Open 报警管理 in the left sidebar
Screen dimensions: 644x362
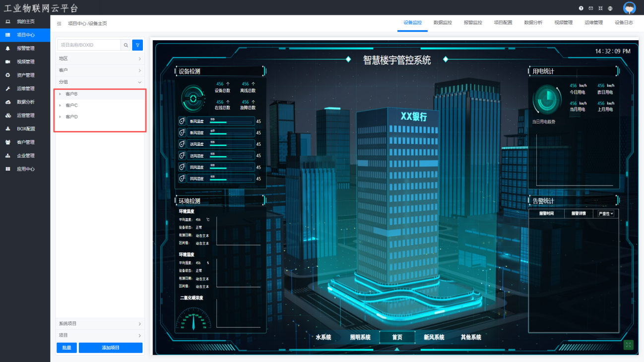point(25,49)
